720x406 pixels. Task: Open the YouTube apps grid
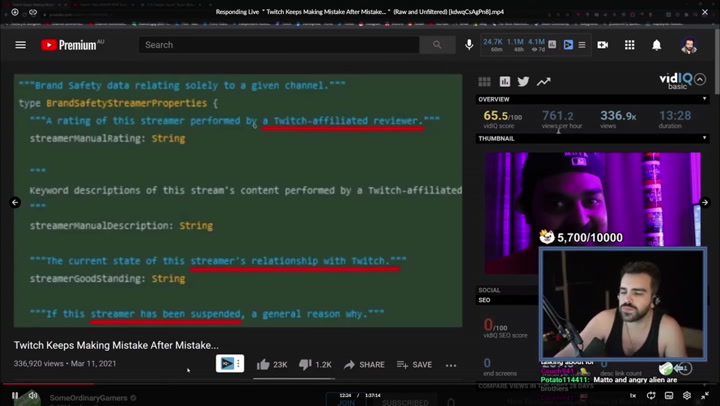630,45
